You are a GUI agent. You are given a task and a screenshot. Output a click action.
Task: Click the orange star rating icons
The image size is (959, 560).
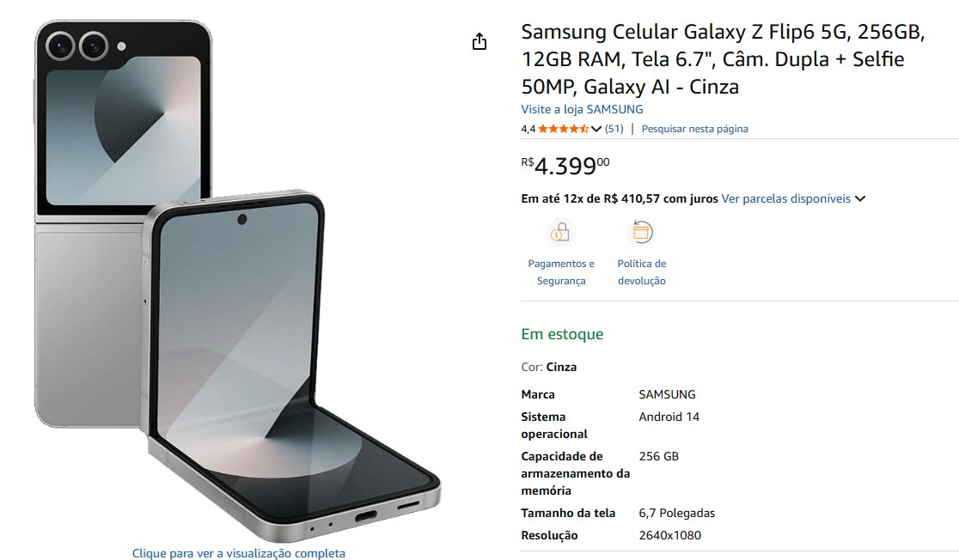pyautogui.click(x=564, y=129)
